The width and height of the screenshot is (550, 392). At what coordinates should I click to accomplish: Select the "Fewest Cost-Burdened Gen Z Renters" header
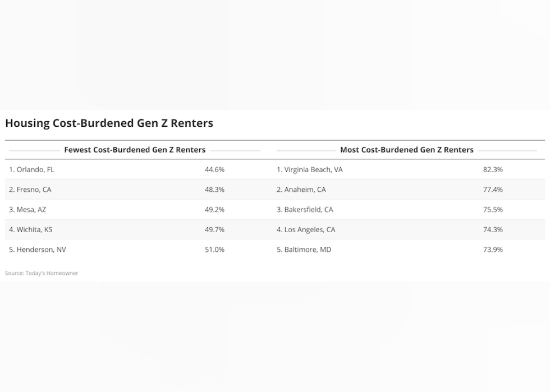[x=135, y=150]
